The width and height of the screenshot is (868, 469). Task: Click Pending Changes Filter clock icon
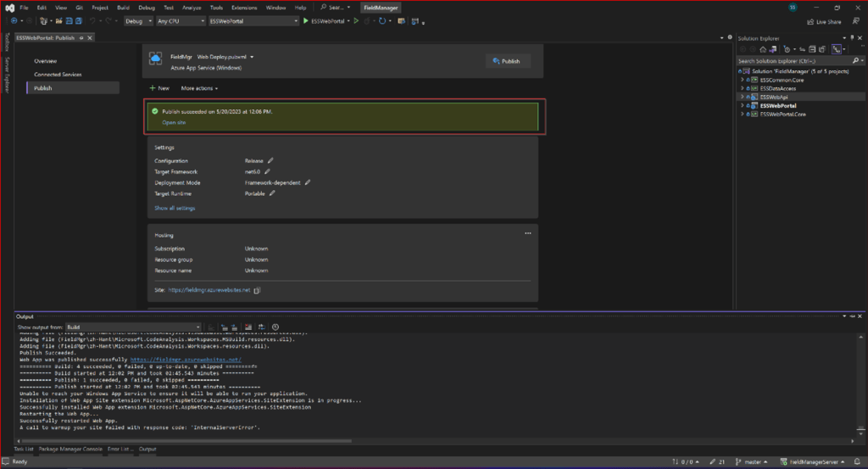787,49
